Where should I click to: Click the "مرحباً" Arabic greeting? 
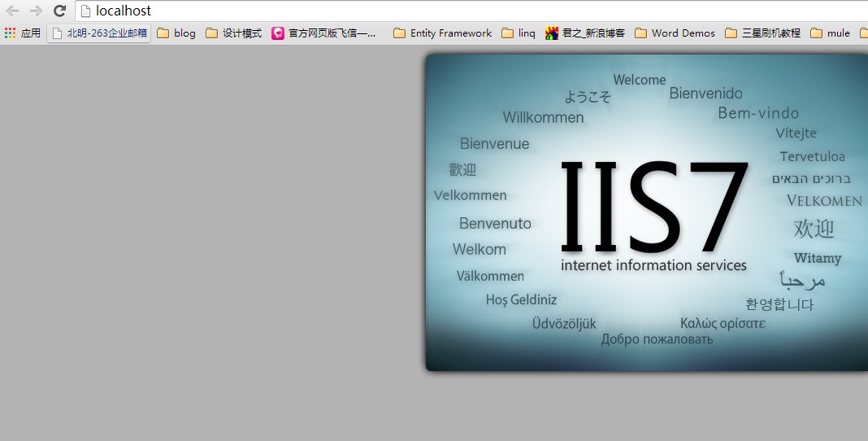click(803, 281)
